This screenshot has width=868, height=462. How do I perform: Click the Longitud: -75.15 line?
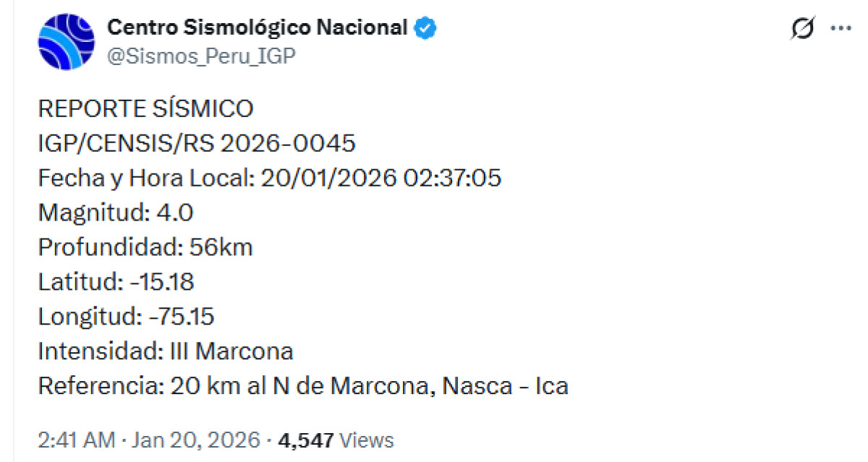click(x=126, y=317)
